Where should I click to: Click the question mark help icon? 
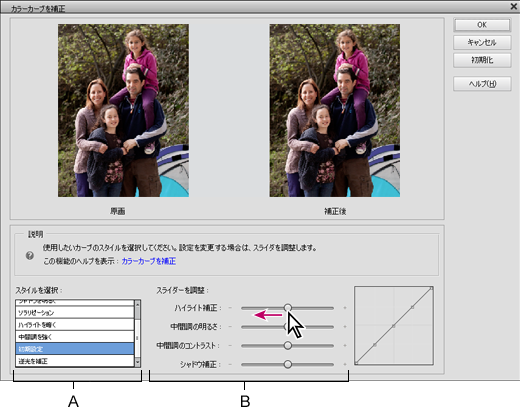click(x=30, y=256)
